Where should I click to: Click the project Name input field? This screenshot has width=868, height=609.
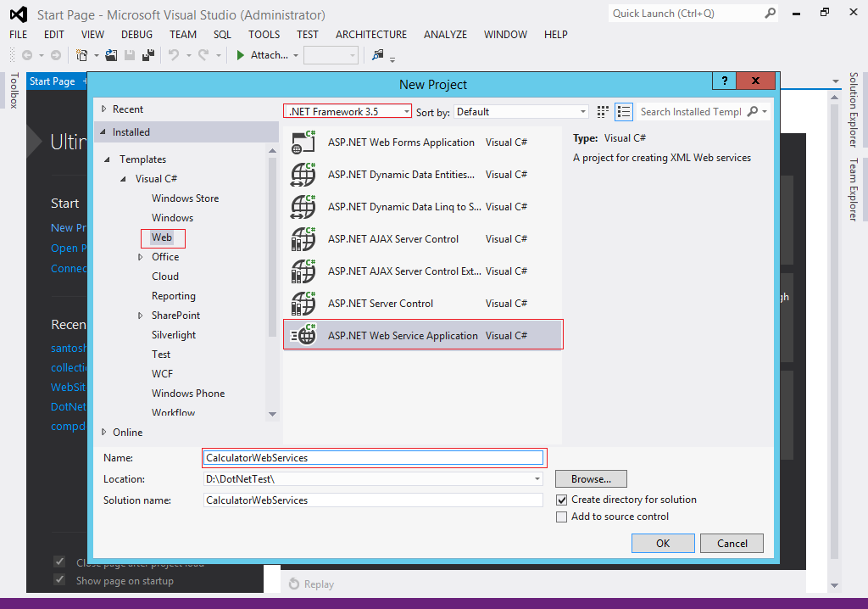374,458
